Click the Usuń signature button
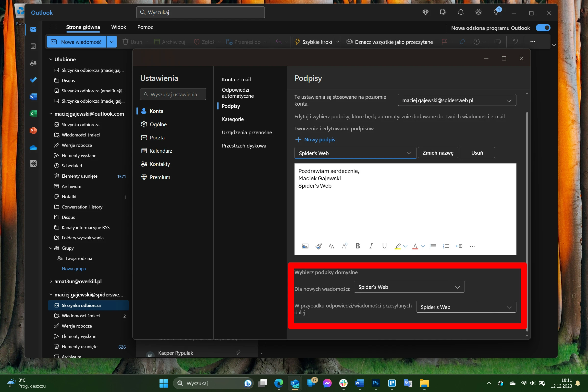The width and height of the screenshot is (588, 392). click(477, 153)
